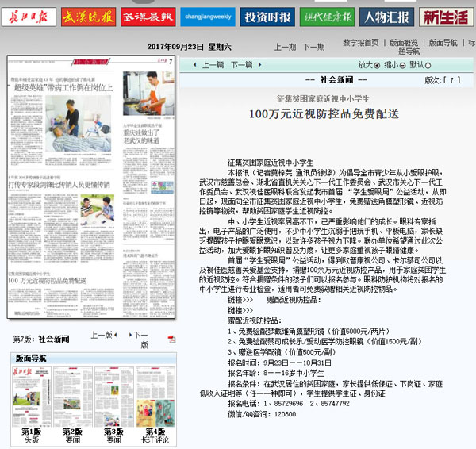Click the cook photo on page preview
This screenshot has height=449, width=476.
tap(148, 93)
